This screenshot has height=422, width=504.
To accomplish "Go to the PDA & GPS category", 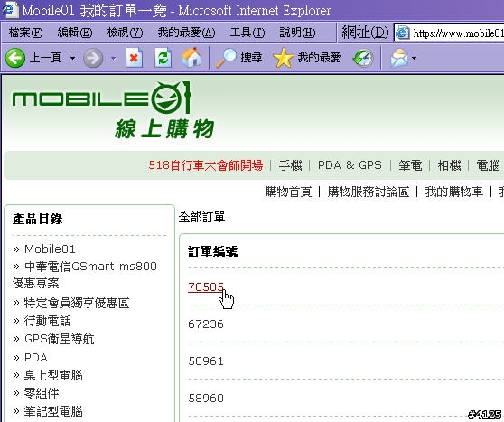I will click(x=350, y=165).
